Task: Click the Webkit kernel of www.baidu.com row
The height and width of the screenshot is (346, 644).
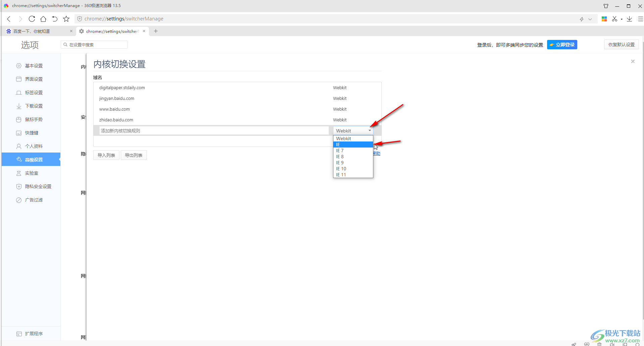Action: [340, 109]
